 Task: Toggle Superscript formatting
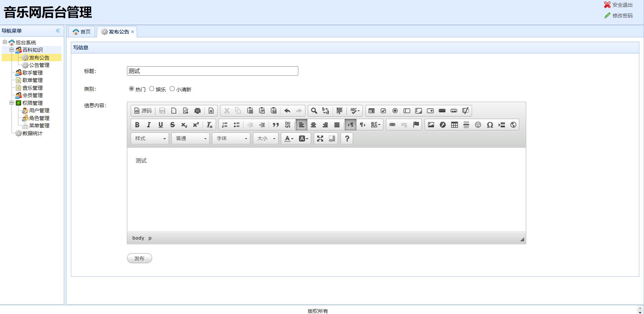pos(196,125)
